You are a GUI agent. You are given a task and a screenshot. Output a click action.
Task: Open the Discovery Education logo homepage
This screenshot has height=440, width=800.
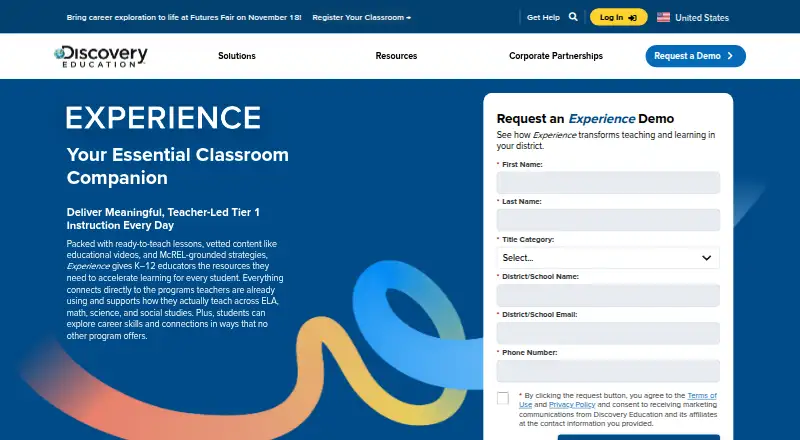point(101,56)
